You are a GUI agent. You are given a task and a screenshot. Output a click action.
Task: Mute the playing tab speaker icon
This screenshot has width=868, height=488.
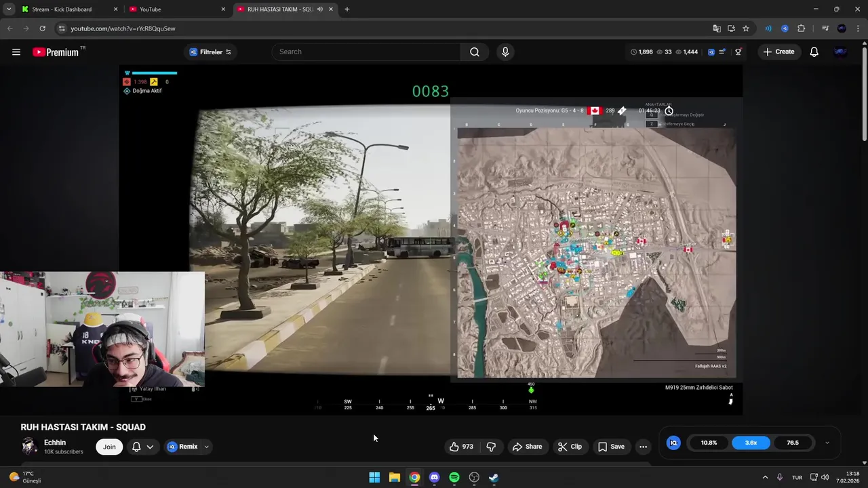pyautogui.click(x=319, y=9)
